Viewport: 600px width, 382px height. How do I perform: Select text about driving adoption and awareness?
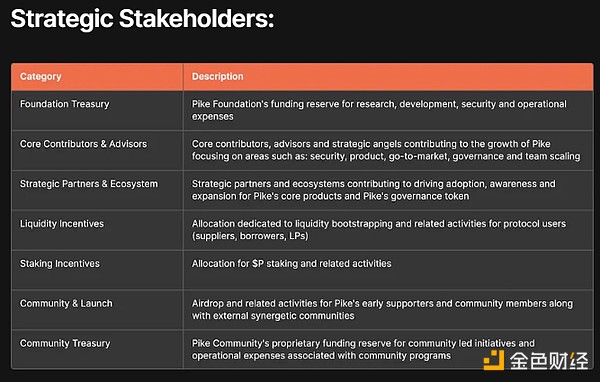(x=373, y=190)
